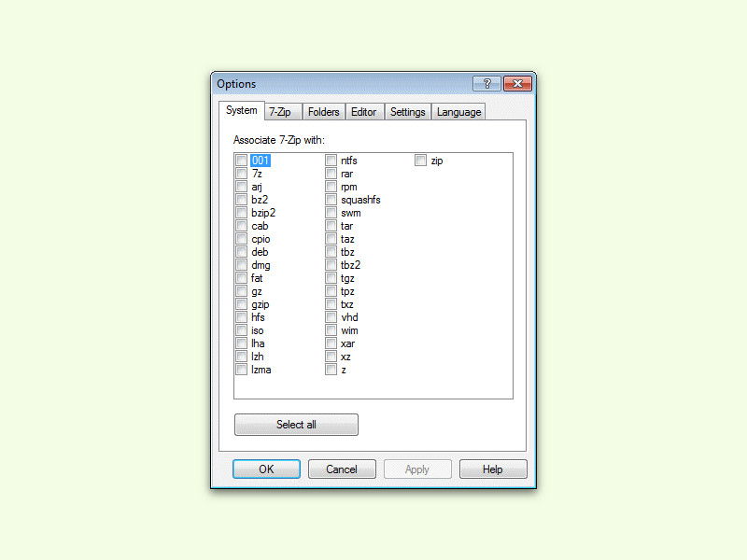This screenshot has width=747, height=560.
Task: Click the Cancel button
Action: [342, 469]
